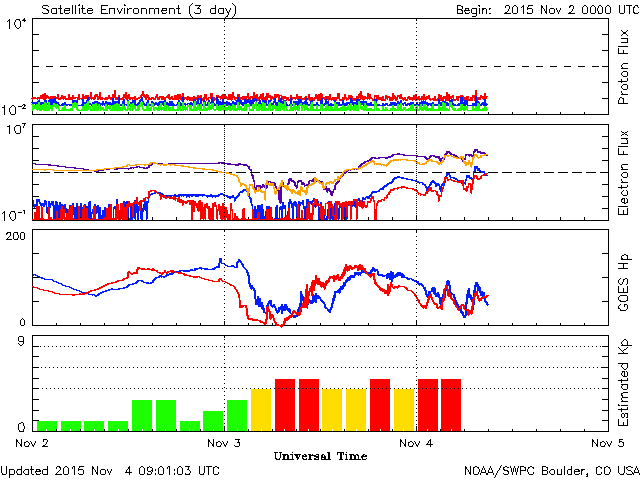Click the NOAA/SWPC Boulder credit text
This screenshot has height=480, width=640.
[551, 470]
